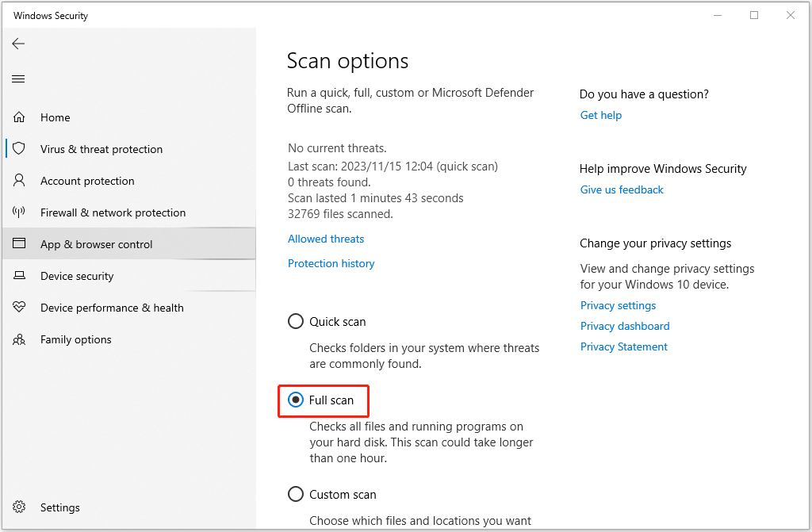Click the Get help link
This screenshot has width=812, height=532.
(600, 115)
